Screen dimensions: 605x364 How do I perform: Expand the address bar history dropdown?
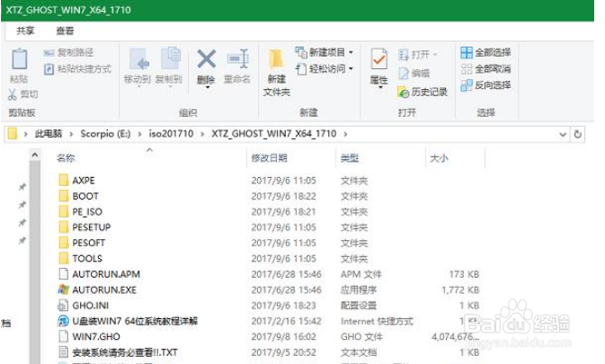click(563, 135)
